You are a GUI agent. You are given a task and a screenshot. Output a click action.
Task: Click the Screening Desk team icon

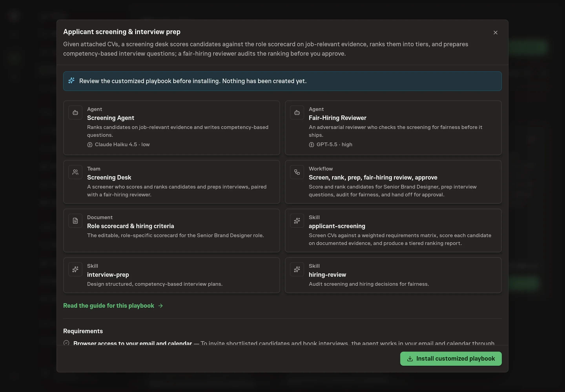tap(75, 172)
